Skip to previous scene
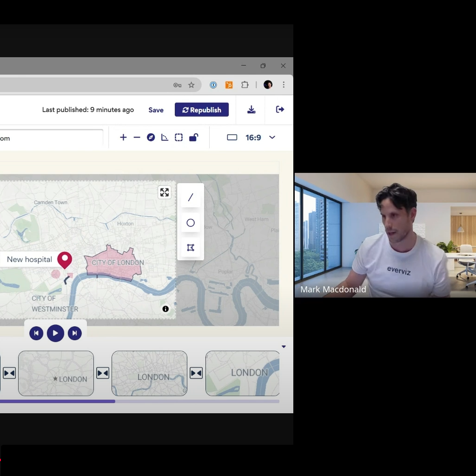Image resolution: width=476 pixels, height=476 pixels. pyautogui.click(x=36, y=333)
